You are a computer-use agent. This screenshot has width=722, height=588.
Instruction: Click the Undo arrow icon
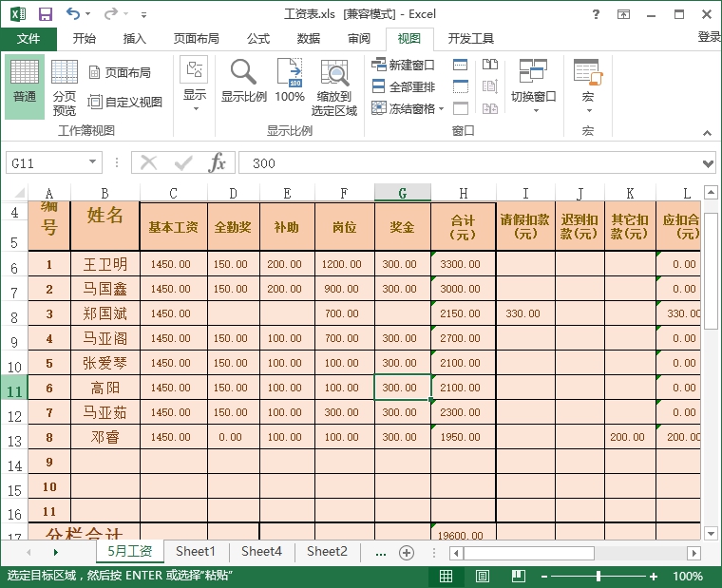click(73, 14)
